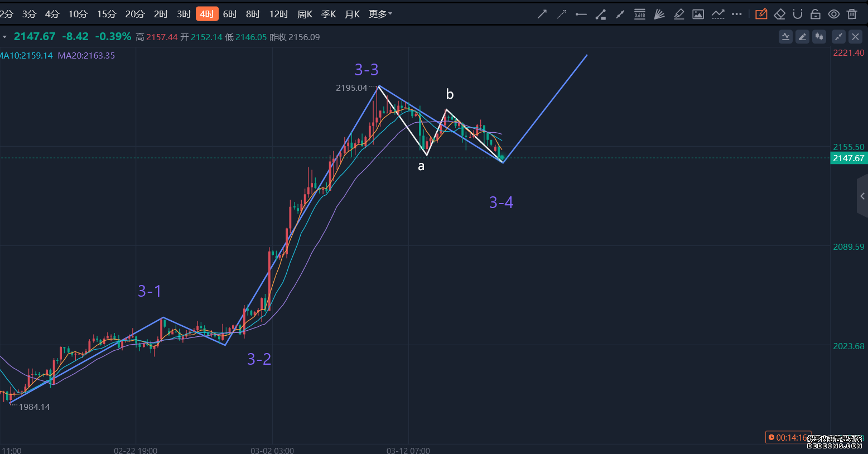Screen dimensions: 868x454
Task: Expand the right side panel arrow
Action: (x=862, y=196)
